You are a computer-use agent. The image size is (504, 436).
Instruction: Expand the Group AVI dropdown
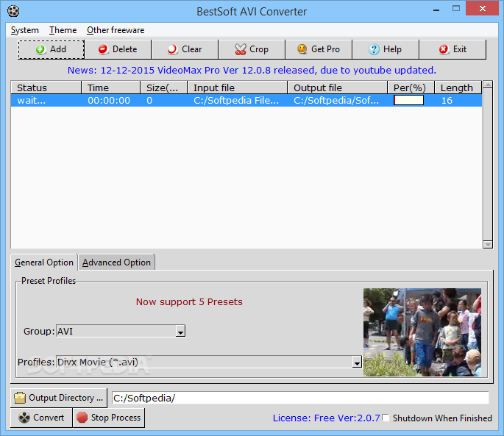pyautogui.click(x=180, y=332)
